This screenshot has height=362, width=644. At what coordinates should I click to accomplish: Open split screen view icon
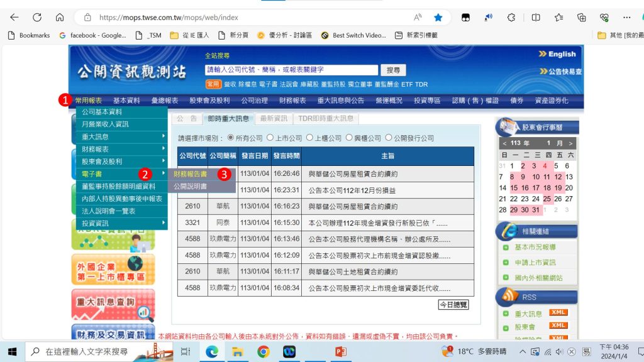click(536, 17)
